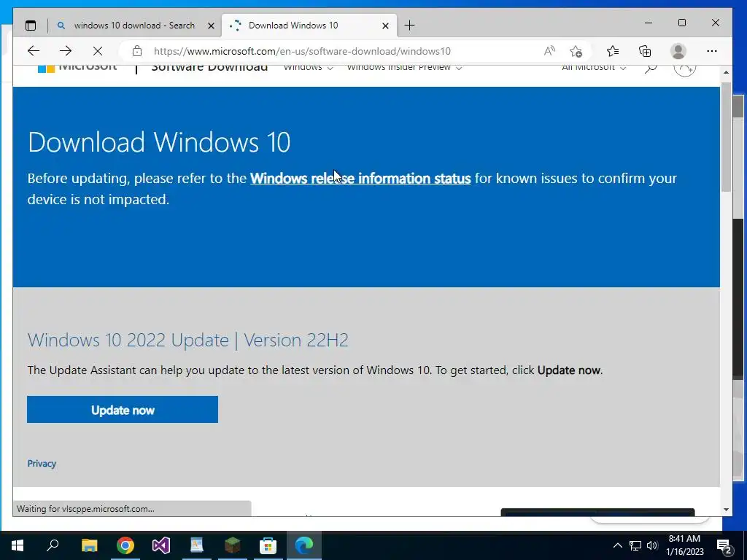Select the Download Windows 10 tab
The width and height of the screenshot is (747, 560).
pos(309,26)
